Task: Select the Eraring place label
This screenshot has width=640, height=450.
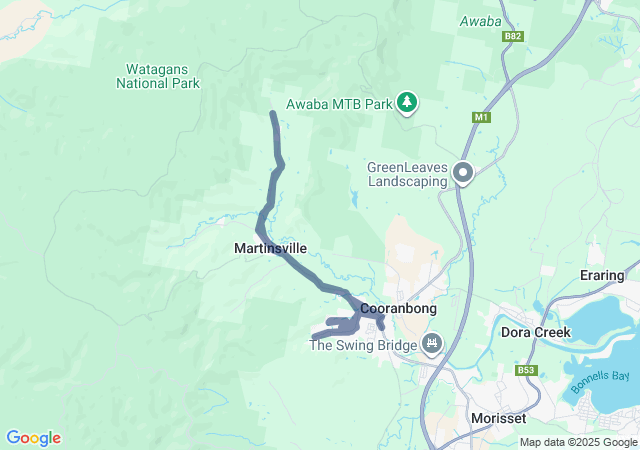Action: click(x=602, y=276)
